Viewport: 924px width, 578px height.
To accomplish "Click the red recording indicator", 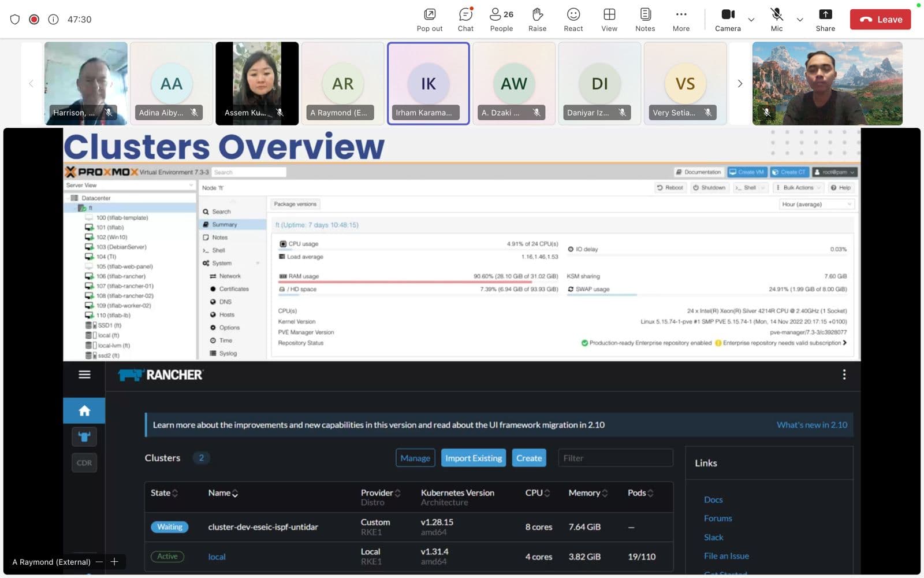I will coord(34,20).
